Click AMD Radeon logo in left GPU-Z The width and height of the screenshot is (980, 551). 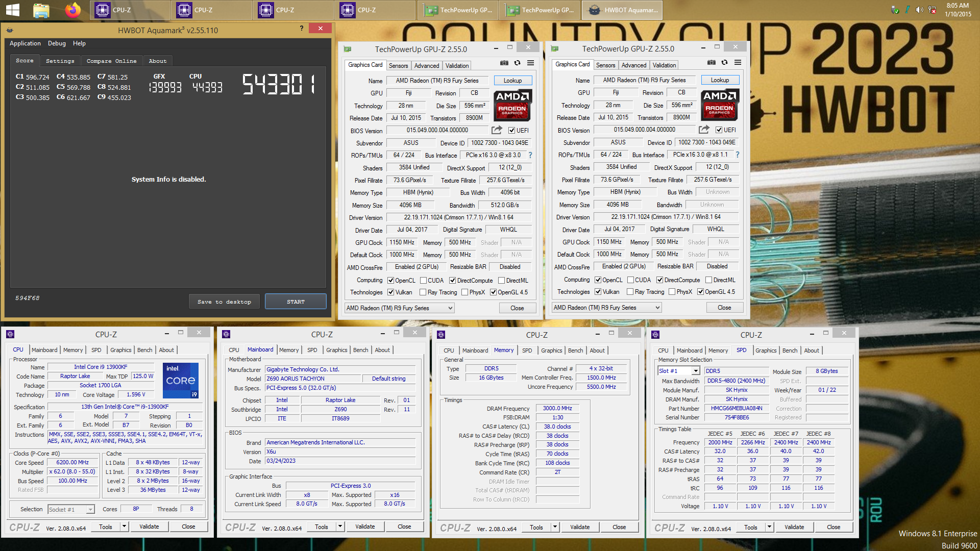tap(512, 105)
